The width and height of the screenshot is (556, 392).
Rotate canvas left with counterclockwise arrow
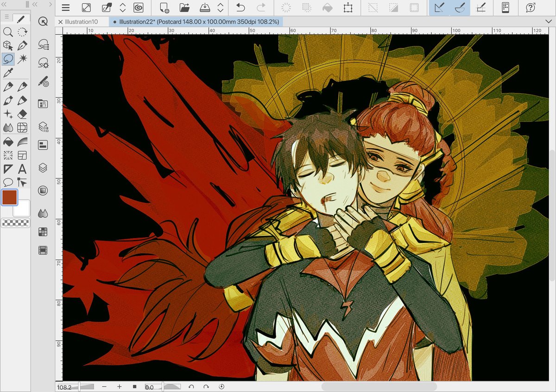191,386
